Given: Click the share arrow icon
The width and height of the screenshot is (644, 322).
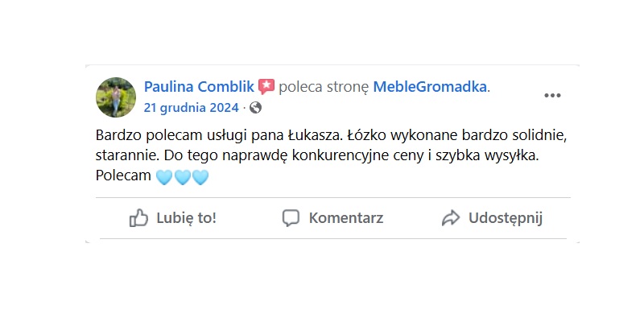Looking at the screenshot, I should [451, 217].
